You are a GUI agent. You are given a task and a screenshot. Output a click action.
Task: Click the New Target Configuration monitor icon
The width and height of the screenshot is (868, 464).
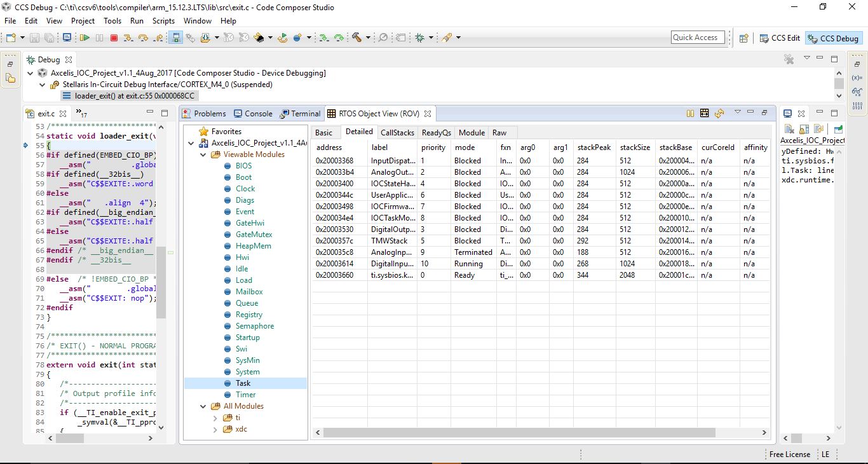67,38
